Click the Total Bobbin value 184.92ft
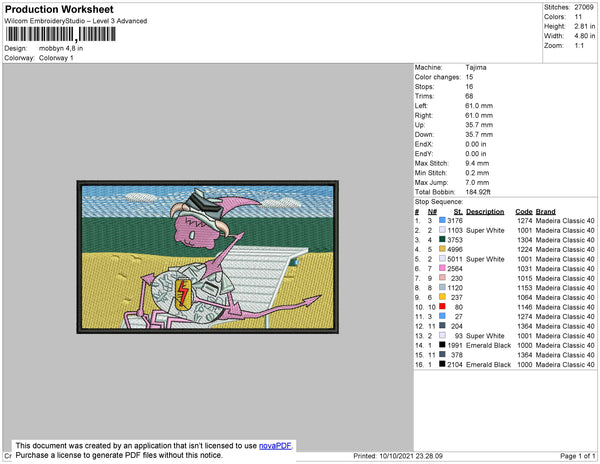 coord(478,192)
